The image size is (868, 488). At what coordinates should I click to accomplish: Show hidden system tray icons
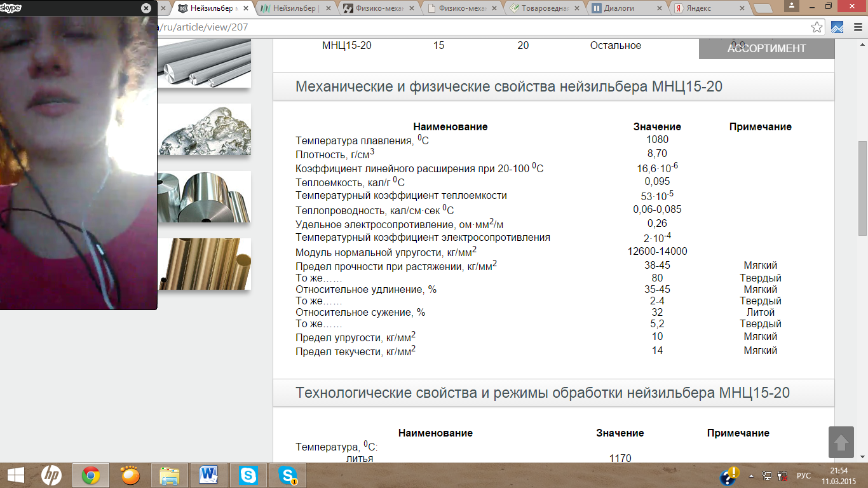point(752,476)
